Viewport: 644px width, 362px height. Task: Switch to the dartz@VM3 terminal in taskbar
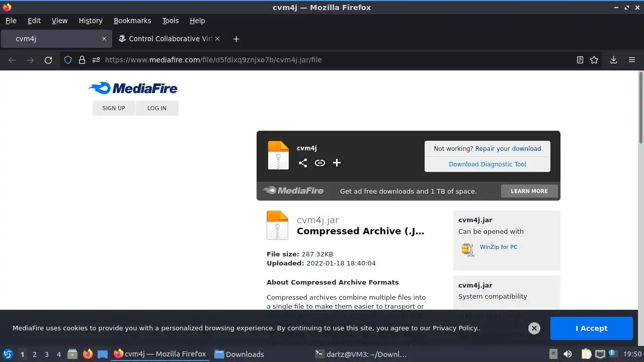361,354
